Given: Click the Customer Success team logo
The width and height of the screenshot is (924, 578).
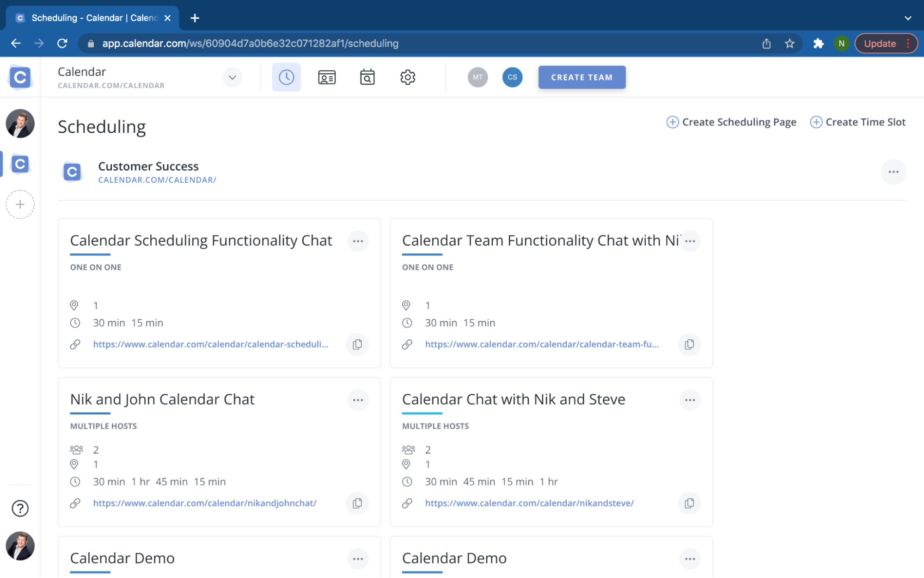Looking at the screenshot, I should 72,172.
